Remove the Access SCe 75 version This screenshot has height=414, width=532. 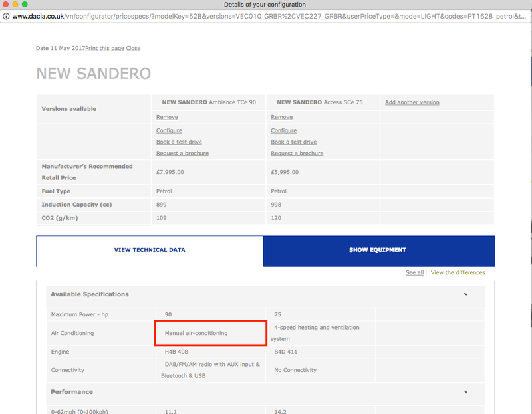coord(281,117)
